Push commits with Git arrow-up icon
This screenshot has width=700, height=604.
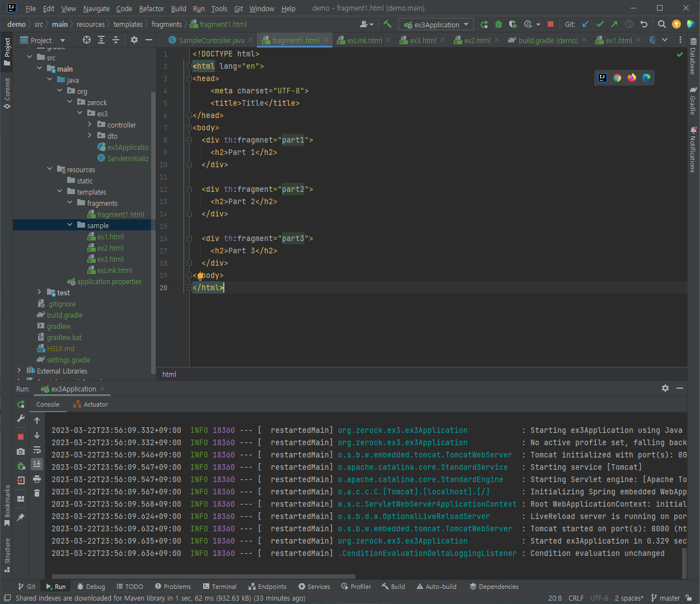(x=614, y=24)
